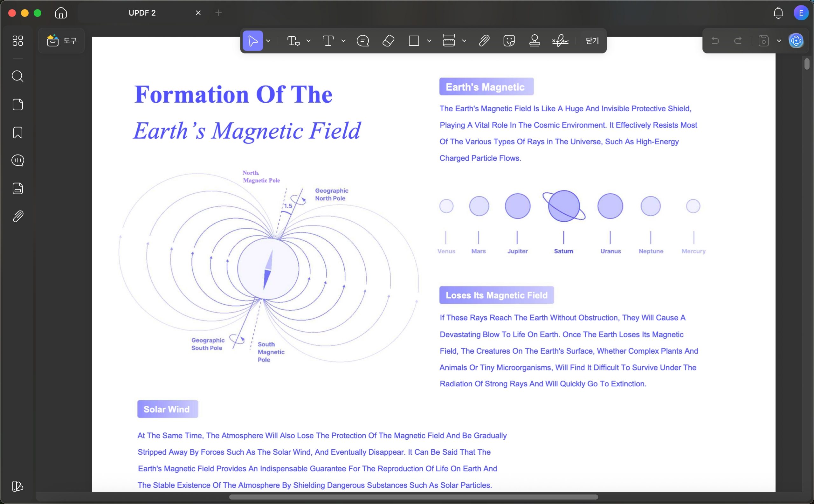Click the sticky note comment tool
The height and width of the screenshot is (504, 814).
coord(363,41)
